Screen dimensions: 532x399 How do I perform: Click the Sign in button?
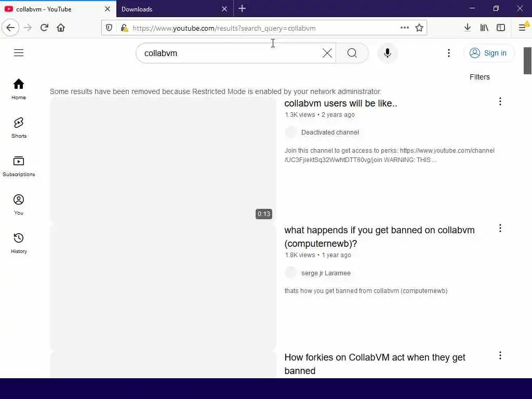(488, 53)
